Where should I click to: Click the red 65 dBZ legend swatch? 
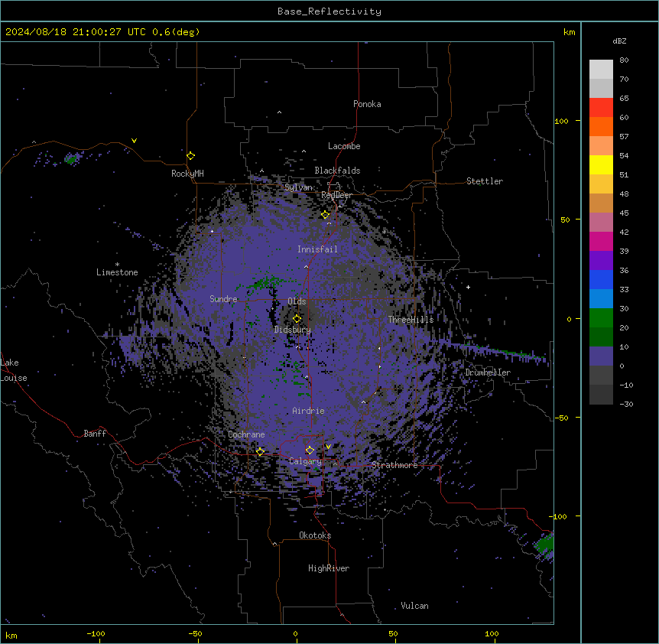601,107
